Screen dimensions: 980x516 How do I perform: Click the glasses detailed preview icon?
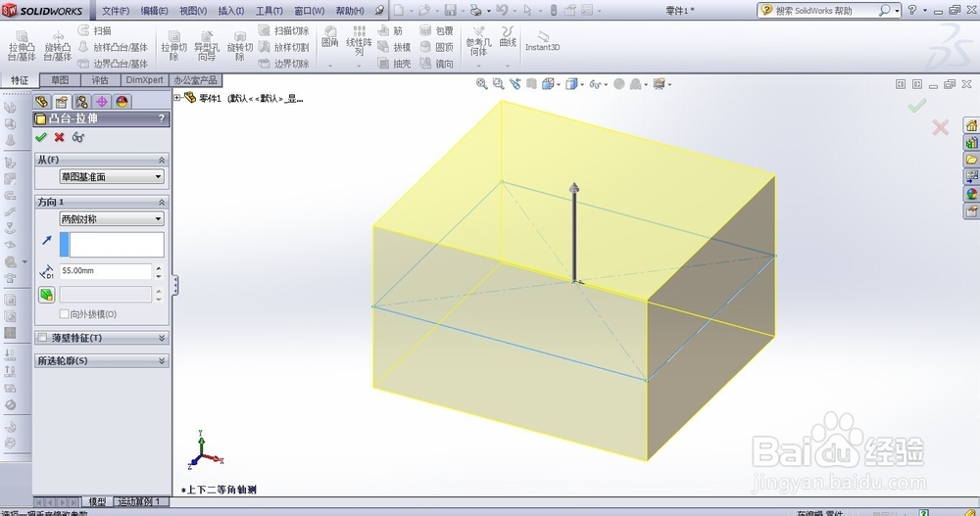point(78,137)
